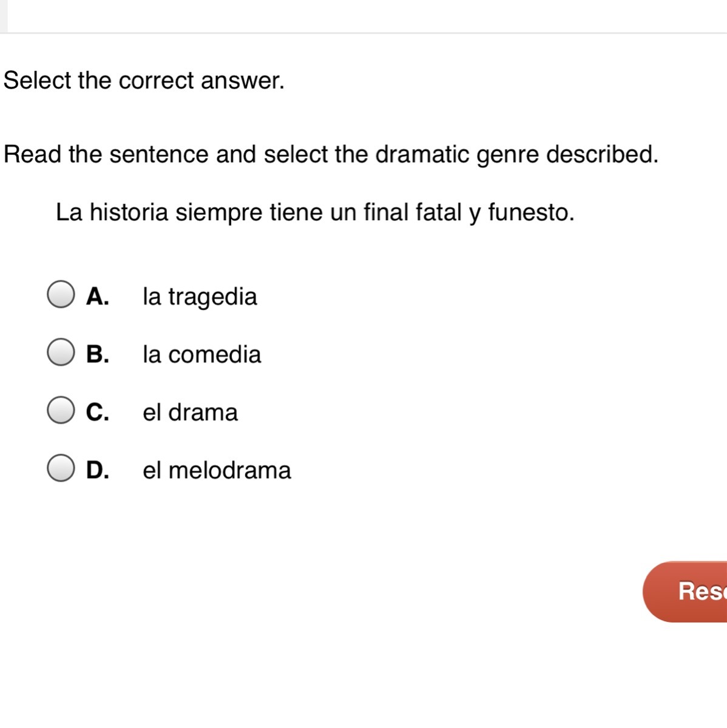Viewport: 727px width, 728px height.
Task: Click the bold letter "A." label
Action: click(x=98, y=296)
